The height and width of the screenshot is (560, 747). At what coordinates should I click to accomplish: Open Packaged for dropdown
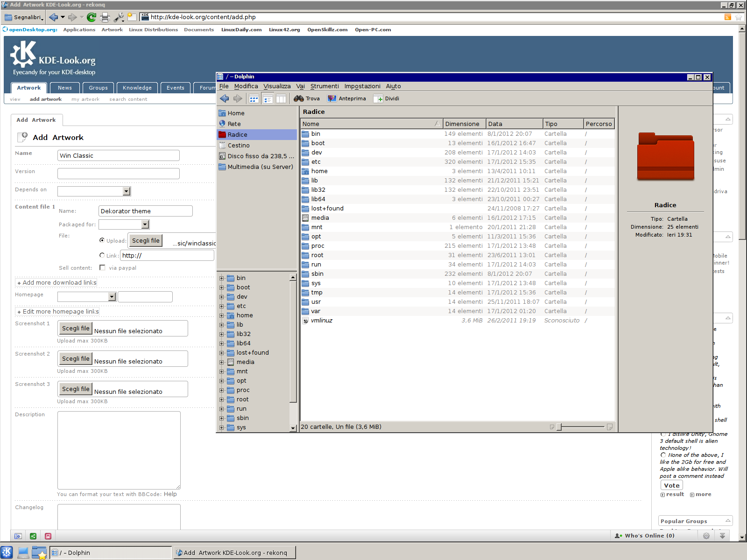(124, 224)
